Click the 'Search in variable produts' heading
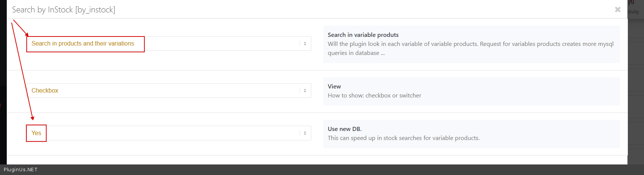 coord(363,35)
